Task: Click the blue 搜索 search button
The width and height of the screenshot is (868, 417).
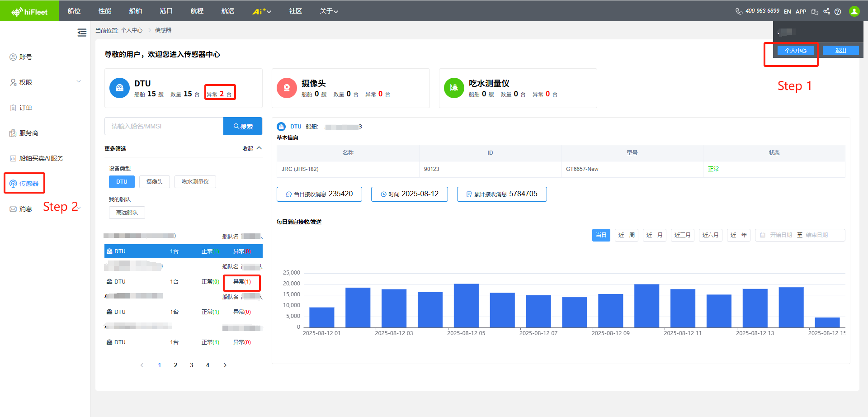Action: coord(243,126)
